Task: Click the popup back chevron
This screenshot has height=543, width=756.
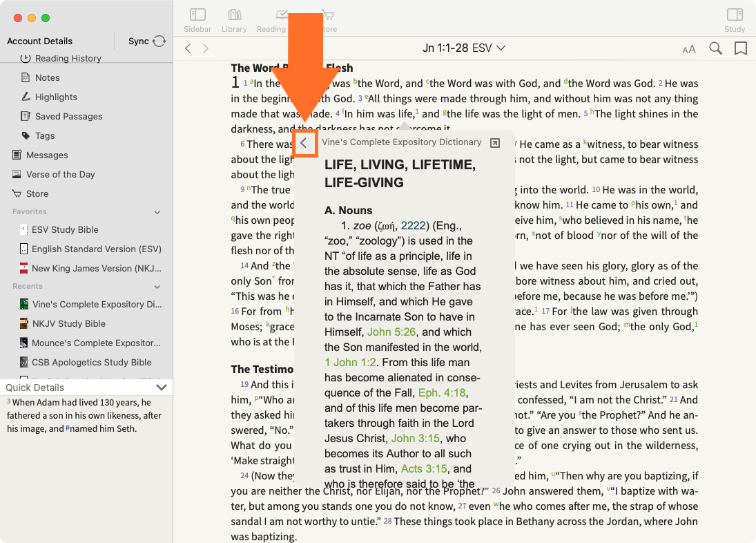Action: pos(304,143)
